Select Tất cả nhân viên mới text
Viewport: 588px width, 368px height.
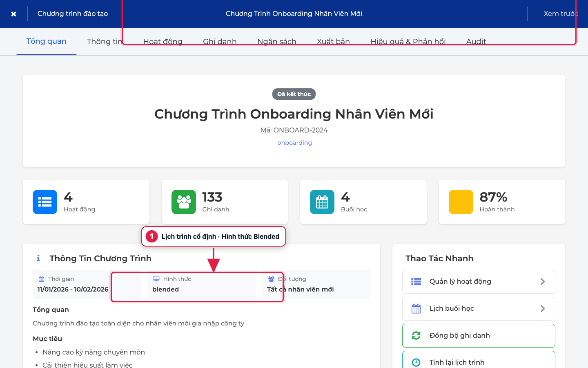[x=301, y=289]
